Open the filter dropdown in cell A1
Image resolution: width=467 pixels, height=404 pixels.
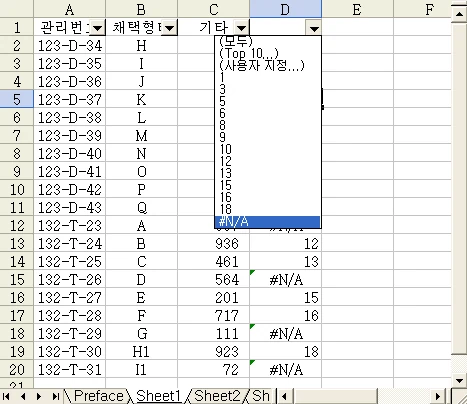[x=98, y=28]
